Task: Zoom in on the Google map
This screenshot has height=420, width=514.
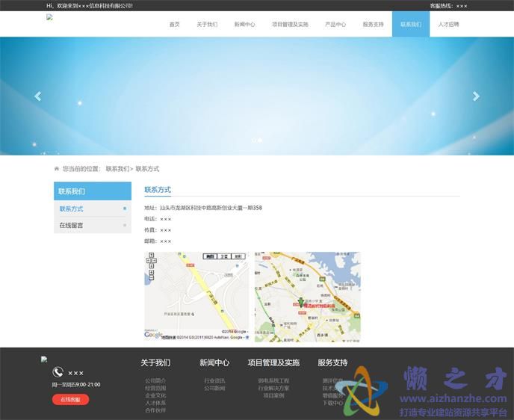Action: pyautogui.click(x=151, y=272)
